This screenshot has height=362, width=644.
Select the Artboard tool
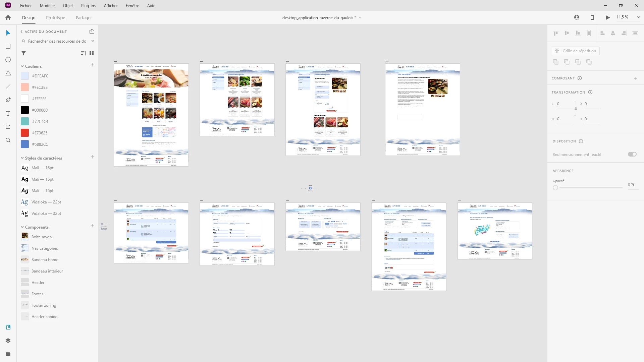coord(8,127)
